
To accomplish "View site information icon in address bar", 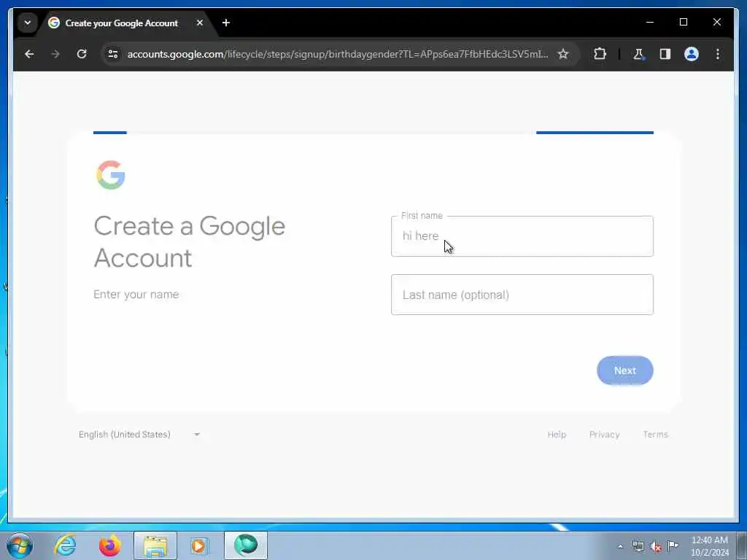I will pyautogui.click(x=113, y=54).
